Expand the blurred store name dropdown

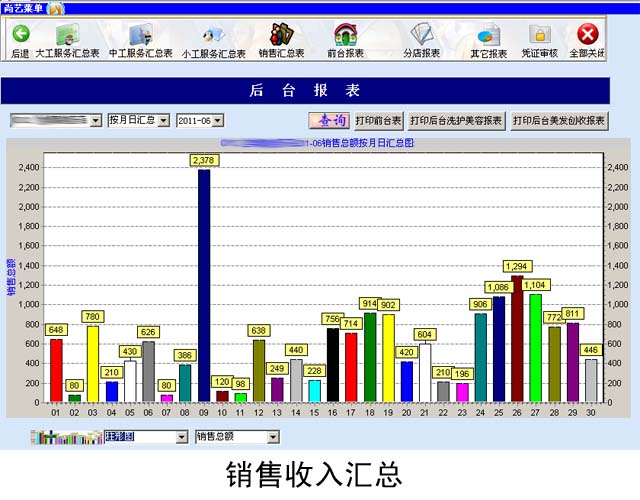click(96, 121)
